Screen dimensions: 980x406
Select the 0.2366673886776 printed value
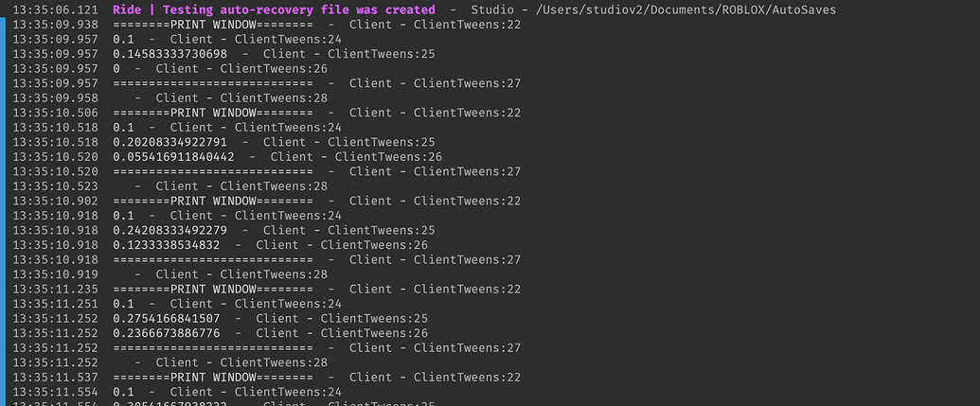coord(167,333)
